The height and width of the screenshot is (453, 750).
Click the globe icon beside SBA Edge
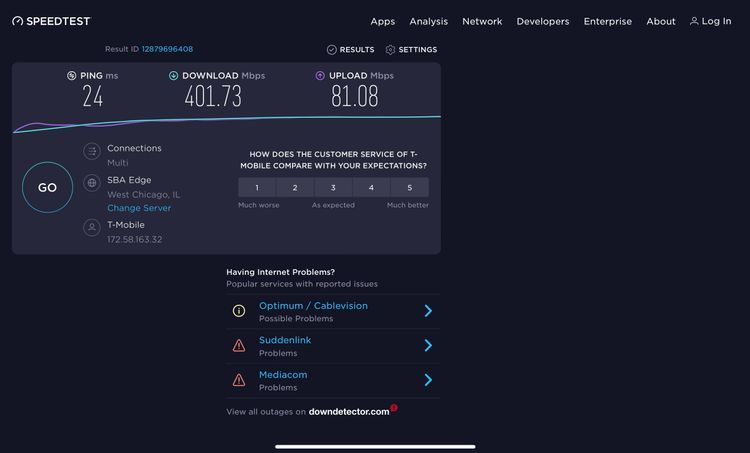[x=92, y=183]
